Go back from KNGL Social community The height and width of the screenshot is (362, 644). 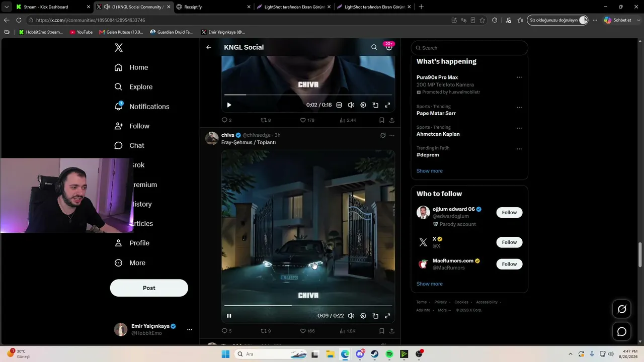point(209,47)
